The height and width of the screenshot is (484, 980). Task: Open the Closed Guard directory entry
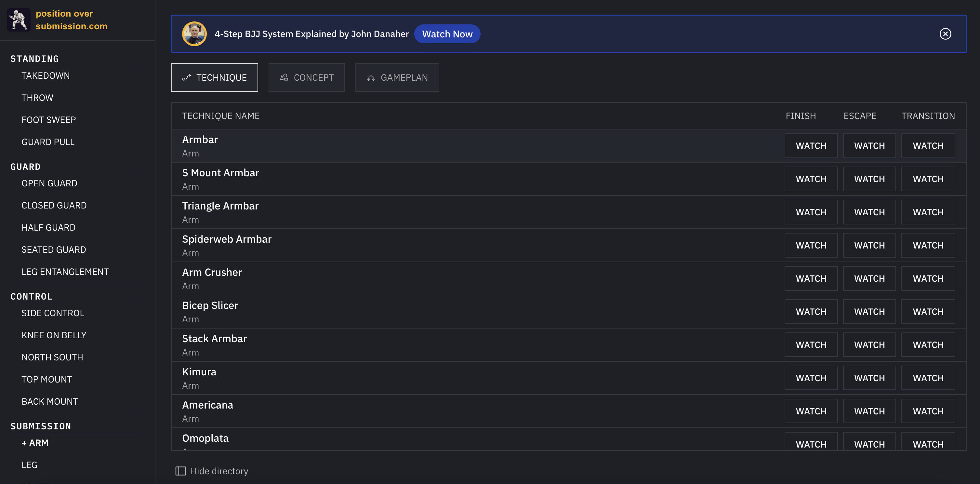(54, 206)
